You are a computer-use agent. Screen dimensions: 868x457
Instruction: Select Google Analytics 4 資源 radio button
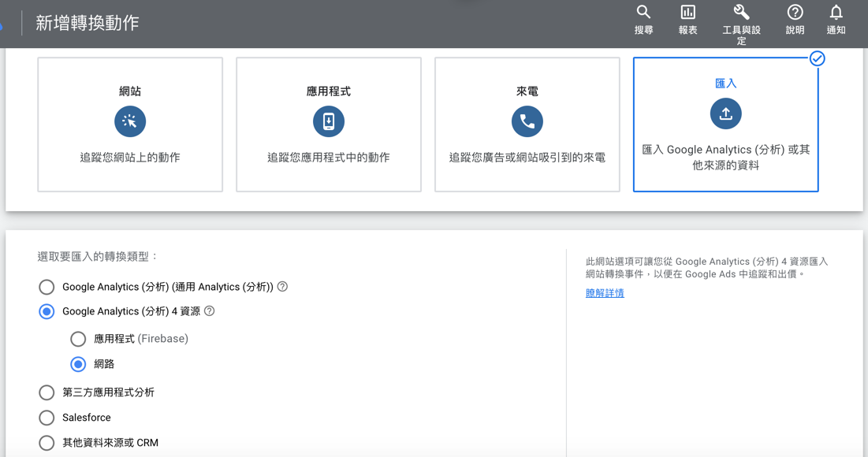[47, 311]
